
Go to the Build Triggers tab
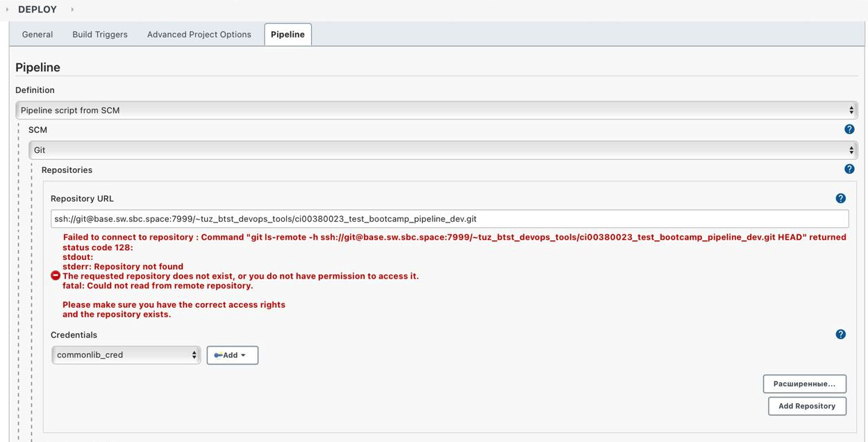click(x=100, y=35)
